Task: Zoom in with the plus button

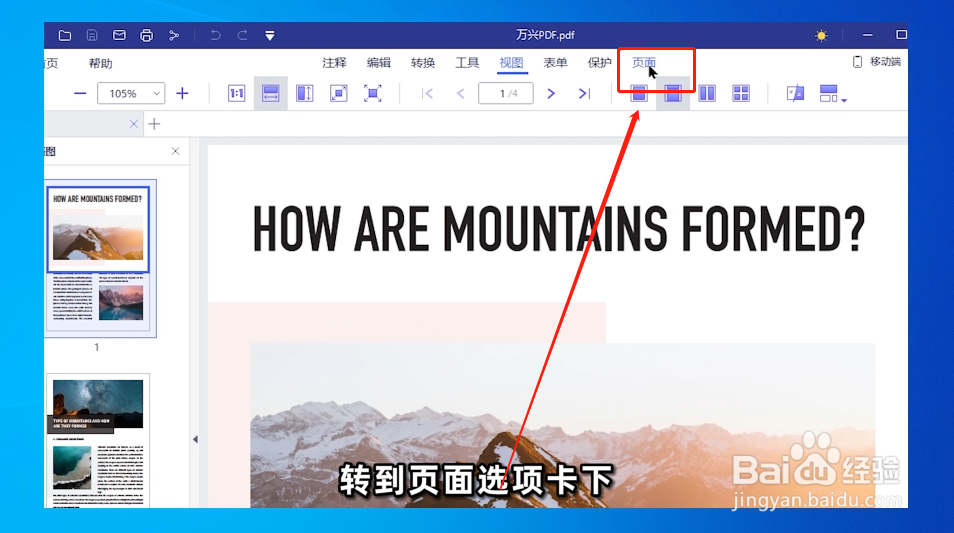Action: pos(182,94)
